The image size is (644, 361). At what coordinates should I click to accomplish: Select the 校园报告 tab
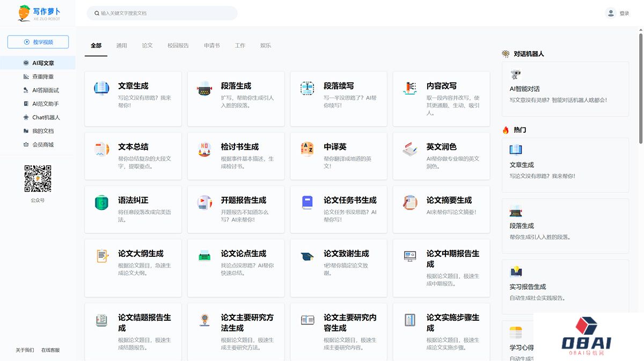pyautogui.click(x=178, y=46)
